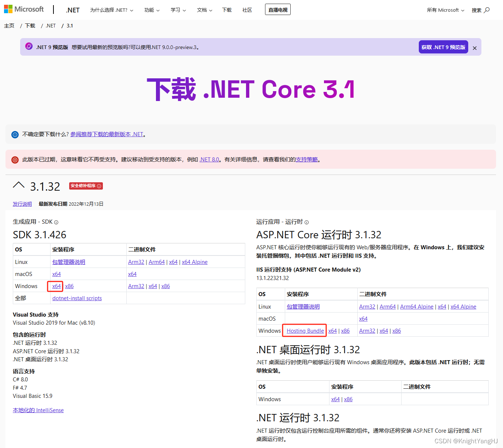Click the info icon next to SDK heading
Image resolution: width=503 pixels, height=448 pixels.
[56, 222]
